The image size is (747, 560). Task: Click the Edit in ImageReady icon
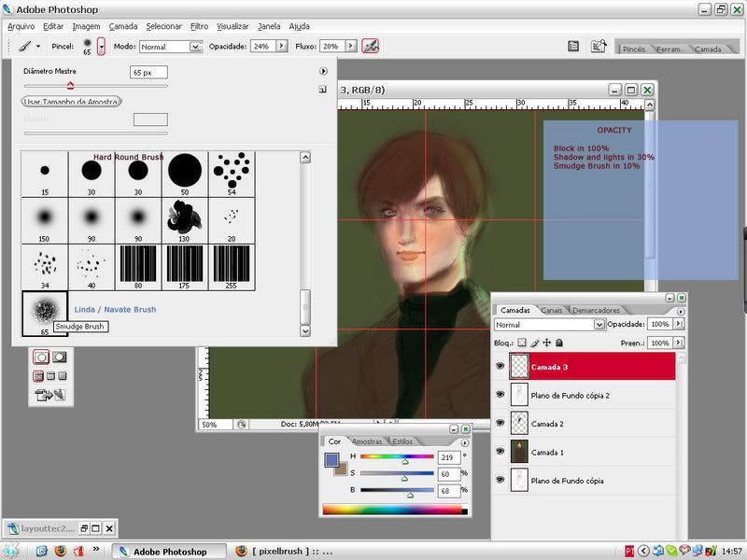pos(50,395)
